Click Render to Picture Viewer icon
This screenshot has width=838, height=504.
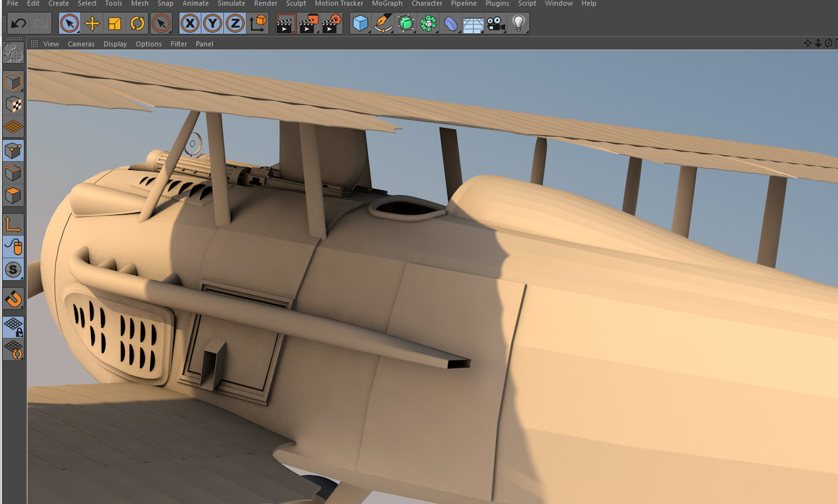(309, 24)
